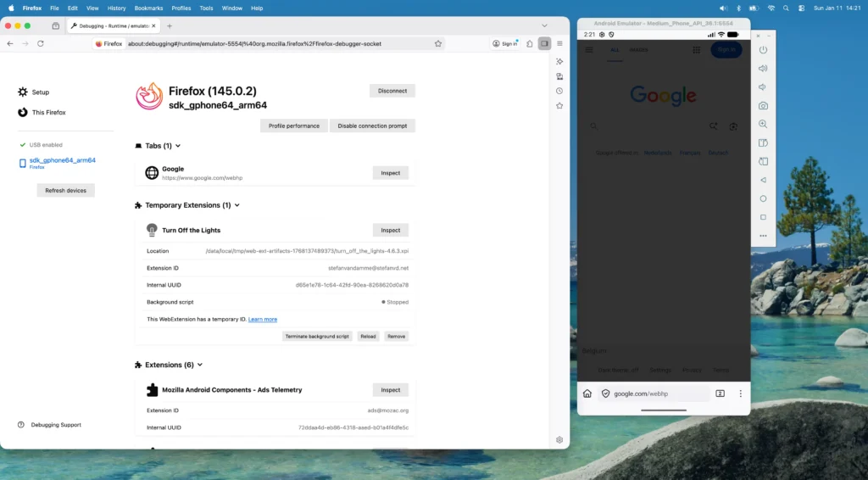Click the Refresh devices button
The width and height of the screenshot is (868, 480).
coord(66,191)
